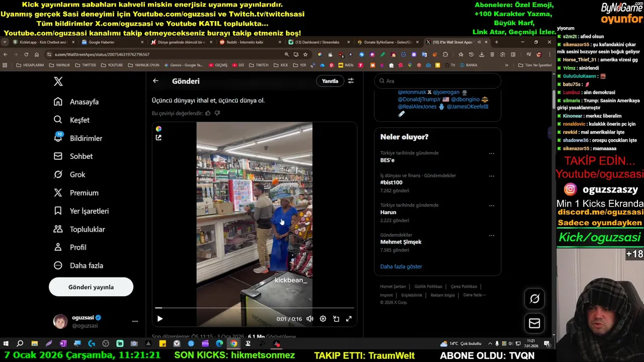Open account menu dots next to oguzsasi

click(135, 321)
